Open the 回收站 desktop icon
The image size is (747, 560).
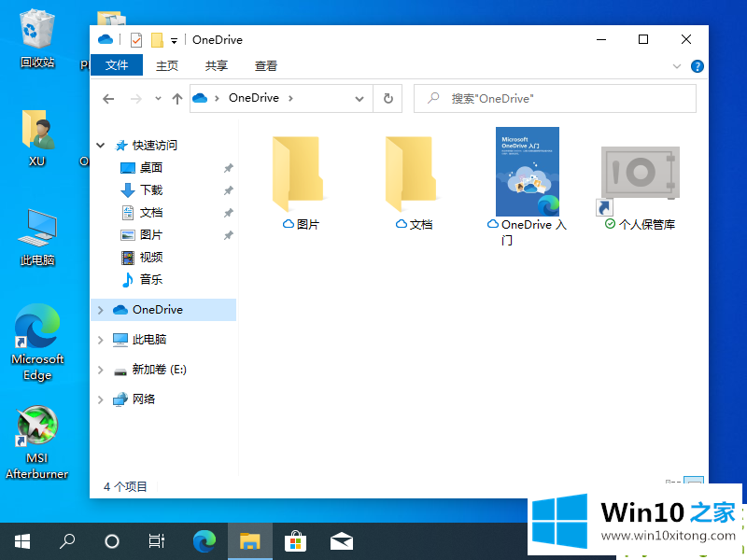tap(37, 39)
